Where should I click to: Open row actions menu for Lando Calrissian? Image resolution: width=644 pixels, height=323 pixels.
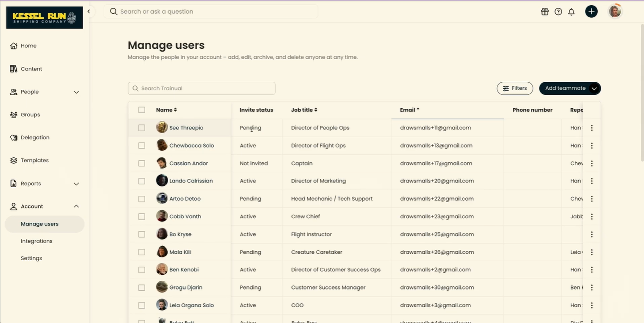tap(592, 181)
